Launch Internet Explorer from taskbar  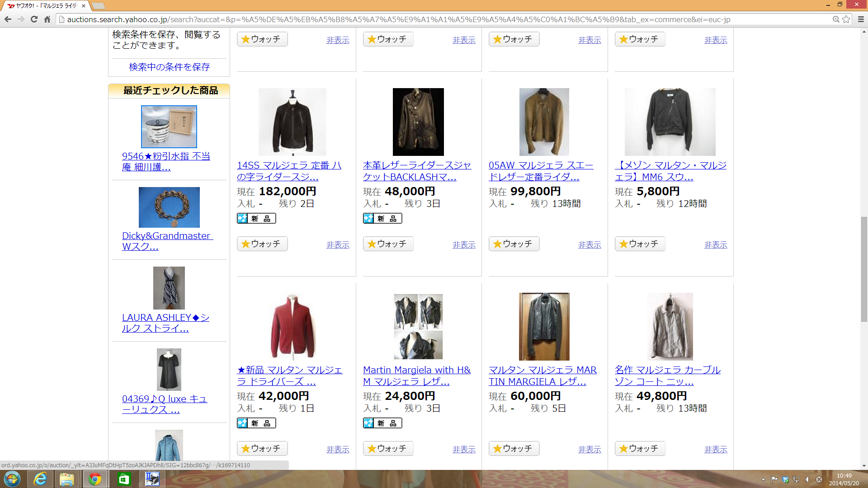pyautogui.click(x=40, y=479)
